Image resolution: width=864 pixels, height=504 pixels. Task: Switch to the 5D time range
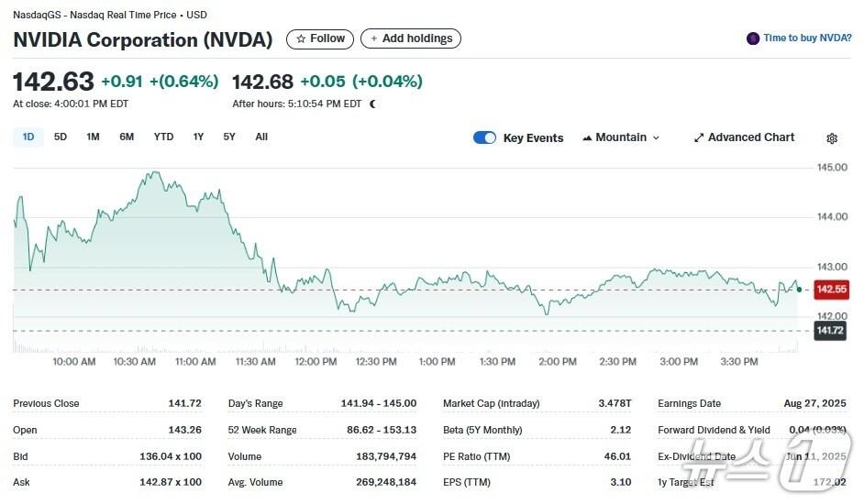pyautogui.click(x=61, y=137)
